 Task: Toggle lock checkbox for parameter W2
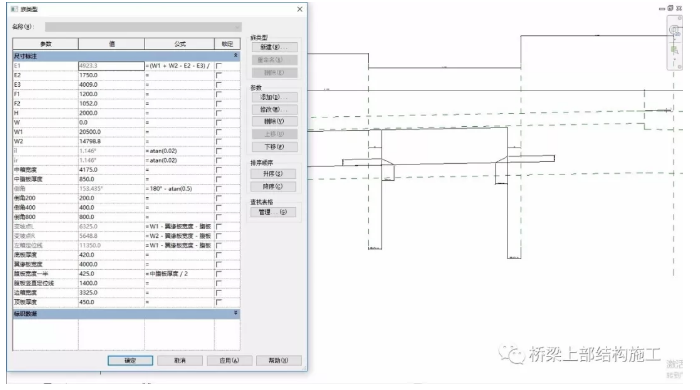[219, 141]
